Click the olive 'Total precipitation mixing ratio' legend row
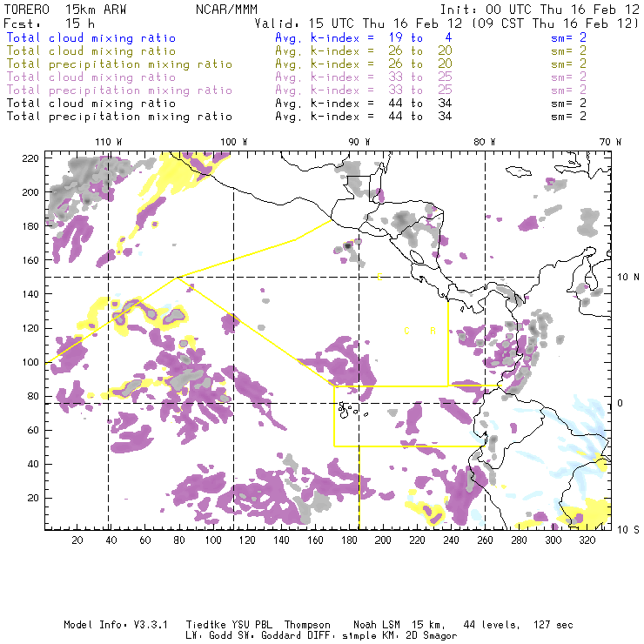The height and width of the screenshot is (644, 644). click(296, 64)
